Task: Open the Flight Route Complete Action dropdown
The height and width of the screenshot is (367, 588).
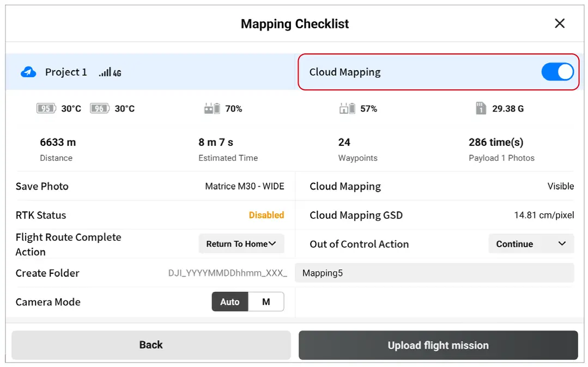Action: 241,244
